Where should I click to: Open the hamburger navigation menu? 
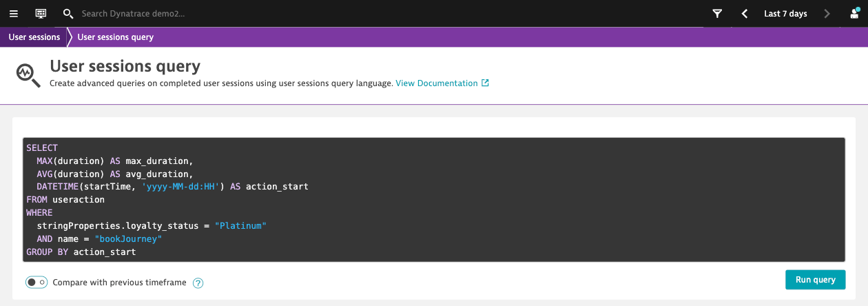(13, 14)
